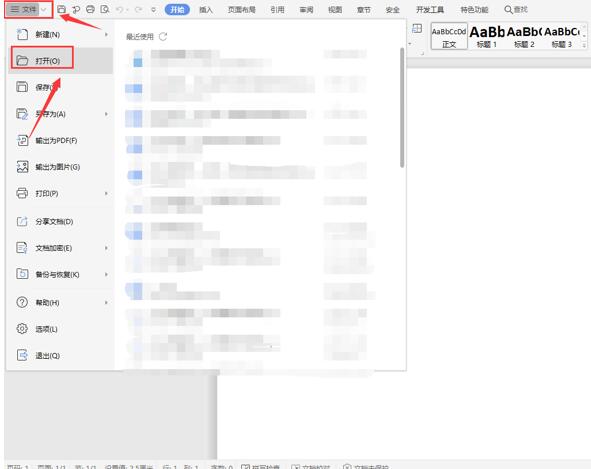Expand the Save As (A) submenu arrow
The image size is (591, 469).
tap(106, 114)
